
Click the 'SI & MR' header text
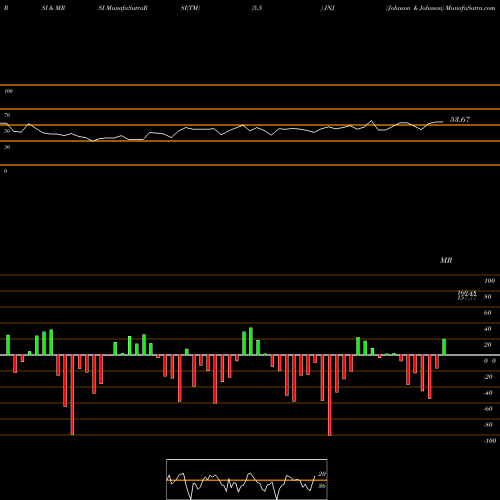[x=53, y=8]
